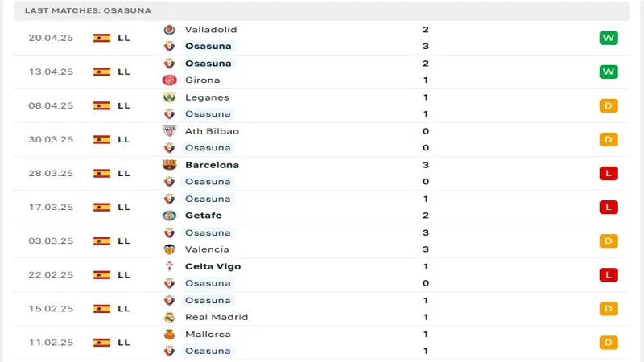
Task: Click the Real Madrid club crest
Action: (x=169, y=317)
